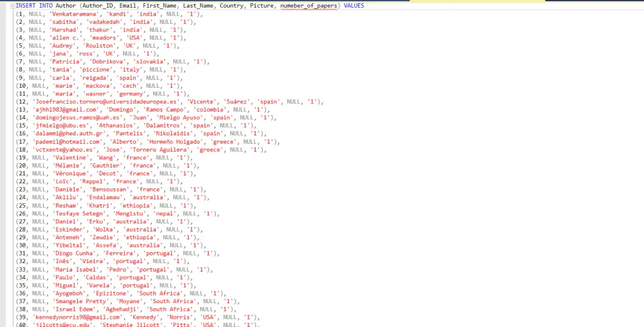The height and width of the screenshot is (327, 644).
Task: Click the 'Audrey' value
Action: pyautogui.click(x=62, y=46)
